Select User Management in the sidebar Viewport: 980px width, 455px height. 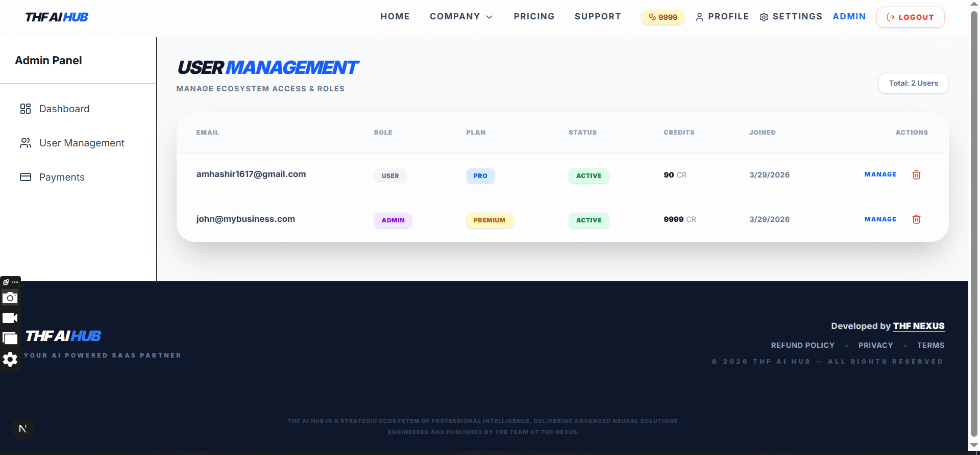[x=82, y=143]
